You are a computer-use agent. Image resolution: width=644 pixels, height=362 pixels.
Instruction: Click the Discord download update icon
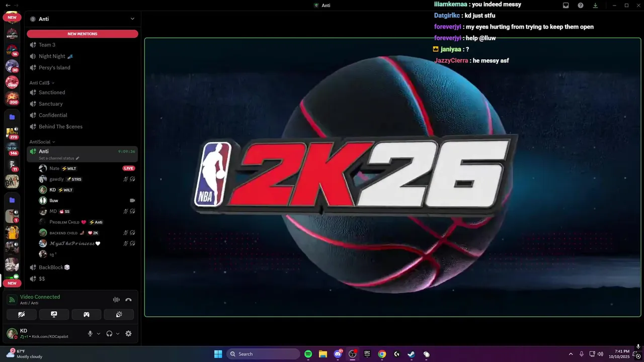(595, 5)
